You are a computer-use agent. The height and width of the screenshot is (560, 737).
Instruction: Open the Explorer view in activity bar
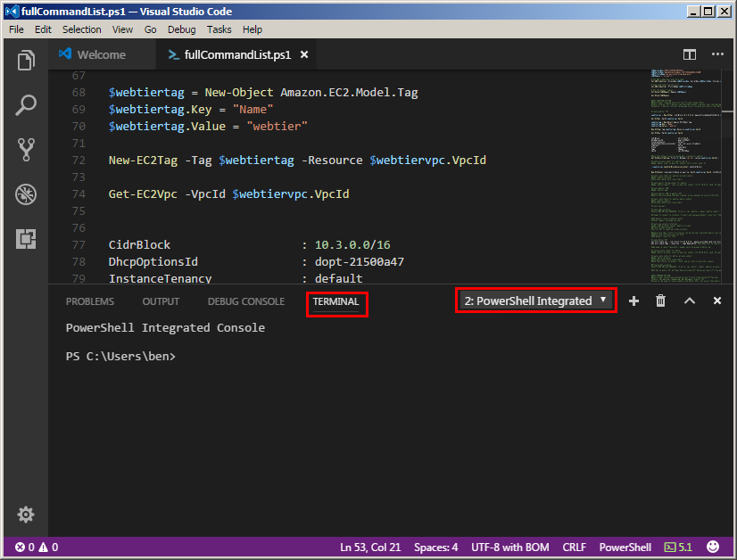coord(26,60)
